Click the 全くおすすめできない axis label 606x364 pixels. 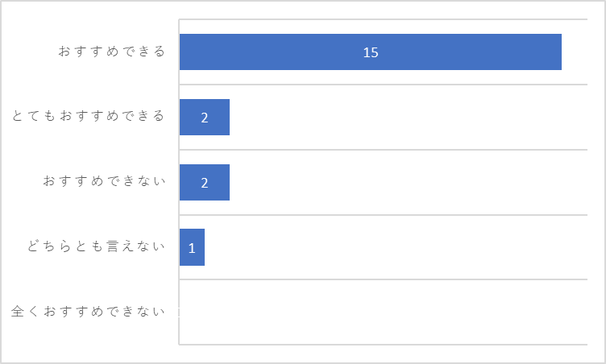coord(88,311)
